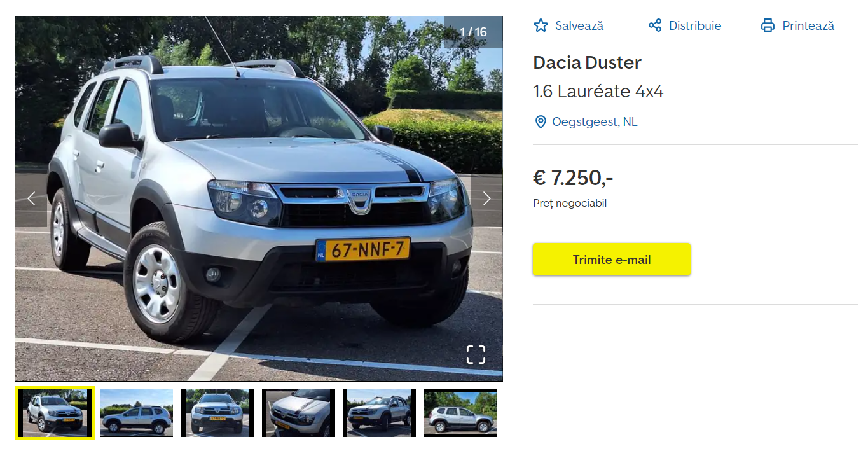Click the main Dacia Duster photo

259,198
